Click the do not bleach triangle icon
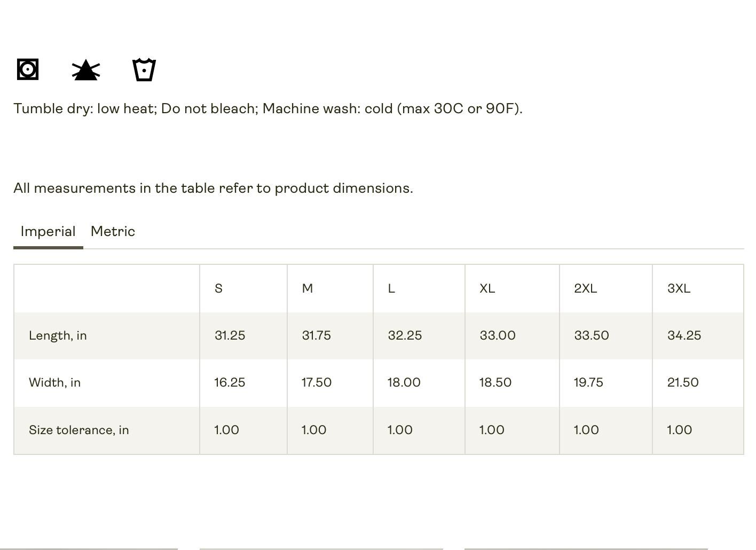 click(86, 70)
